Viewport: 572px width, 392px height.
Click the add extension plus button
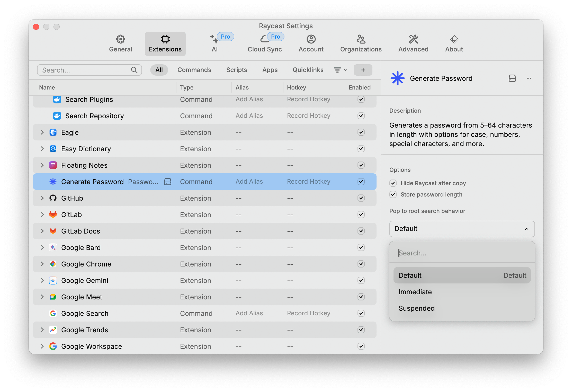click(363, 69)
